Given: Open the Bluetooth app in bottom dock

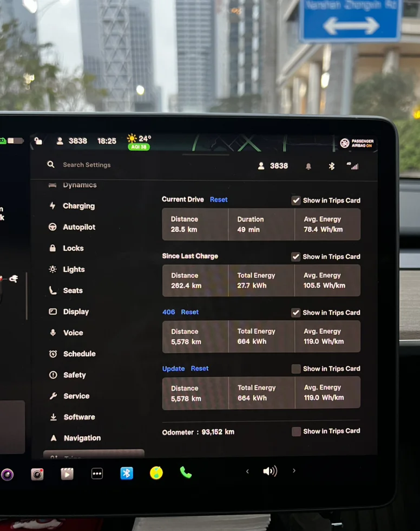Looking at the screenshot, I should click(x=127, y=474).
